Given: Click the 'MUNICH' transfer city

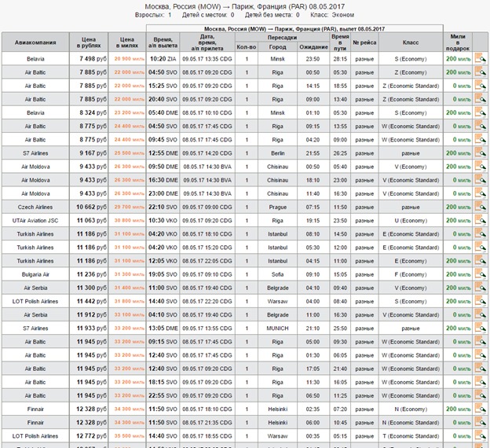Looking at the screenshot, I should coord(277,328).
